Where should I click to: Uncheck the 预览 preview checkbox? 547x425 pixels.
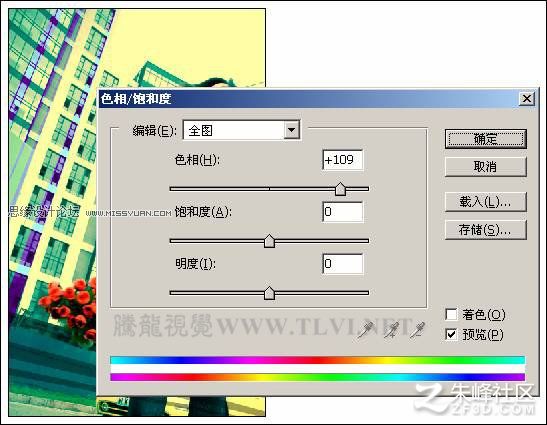[x=451, y=334]
